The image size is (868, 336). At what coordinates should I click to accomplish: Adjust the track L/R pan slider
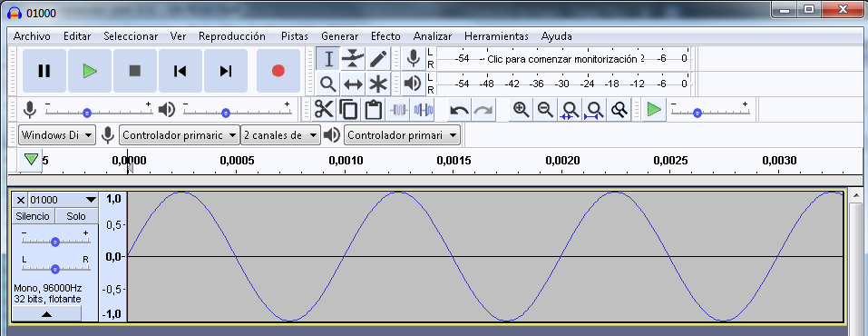click(54, 269)
